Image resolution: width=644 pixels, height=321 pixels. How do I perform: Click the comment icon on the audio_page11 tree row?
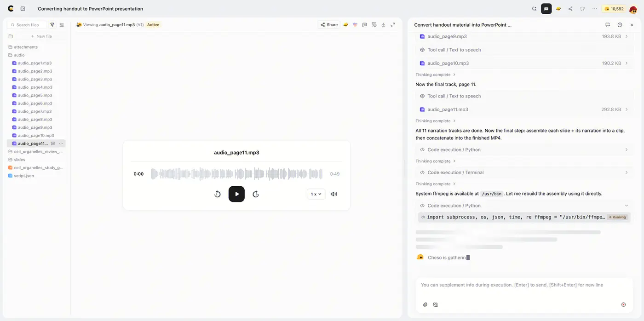tap(53, 143)
